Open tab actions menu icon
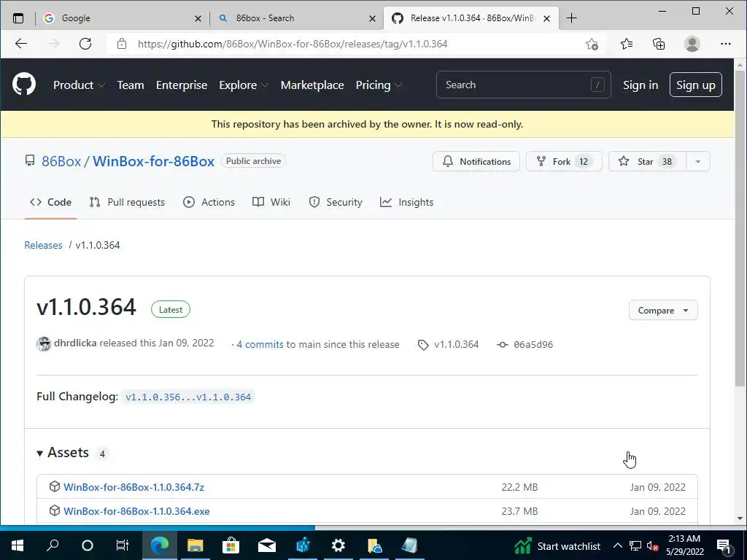Image resolution: width=747 pixels, height=560 pixels. click(x=18, y=18)
